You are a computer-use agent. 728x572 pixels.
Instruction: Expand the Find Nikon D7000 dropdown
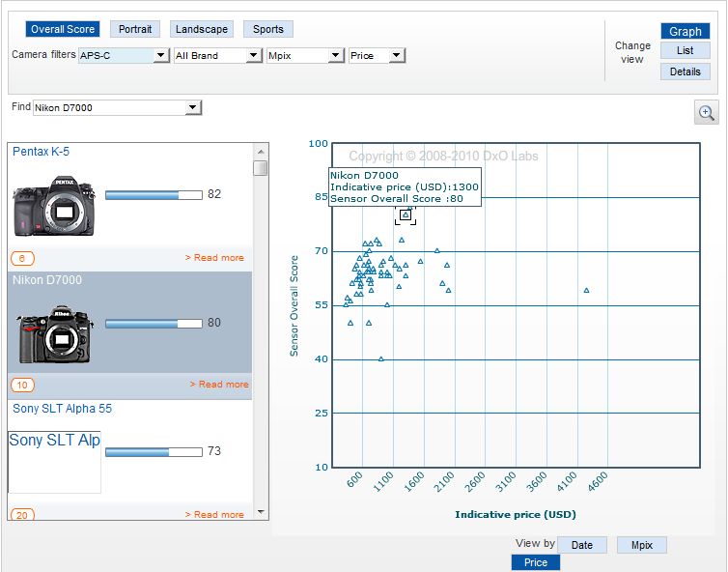[117, 108]
